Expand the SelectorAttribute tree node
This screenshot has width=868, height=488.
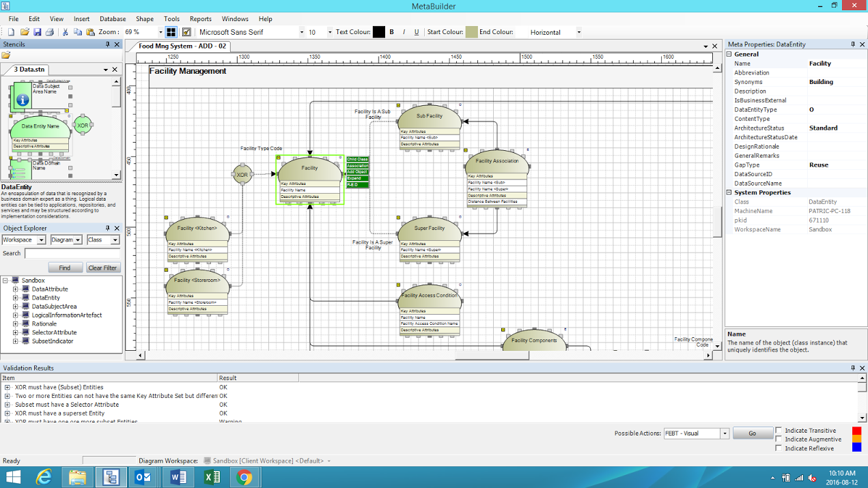coord(15,332)
